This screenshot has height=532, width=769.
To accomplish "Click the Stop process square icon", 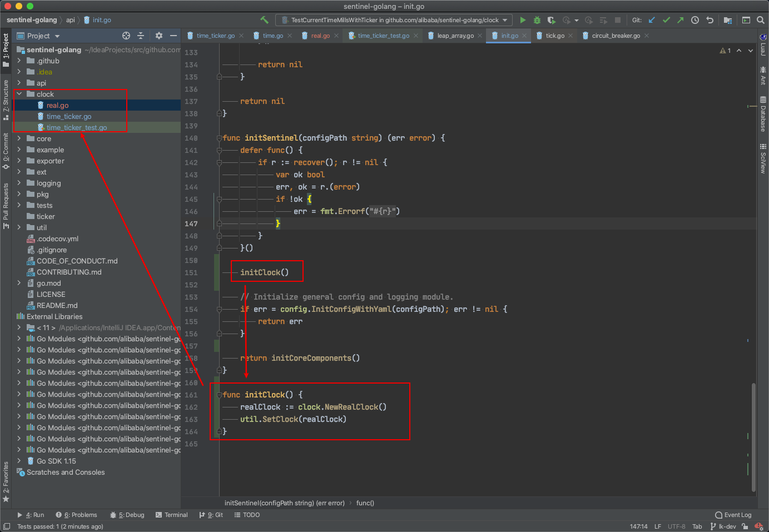I will pos(617,20).
